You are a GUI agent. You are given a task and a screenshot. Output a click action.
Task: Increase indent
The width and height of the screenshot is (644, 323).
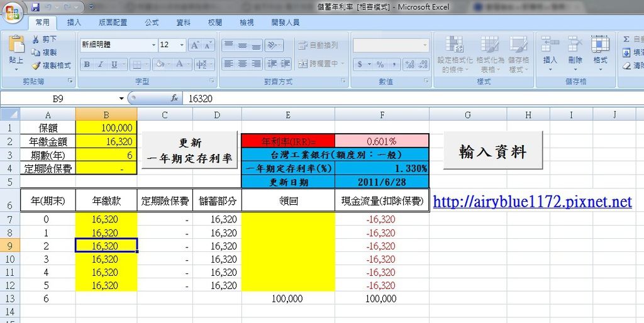click(x=285, y=64)
